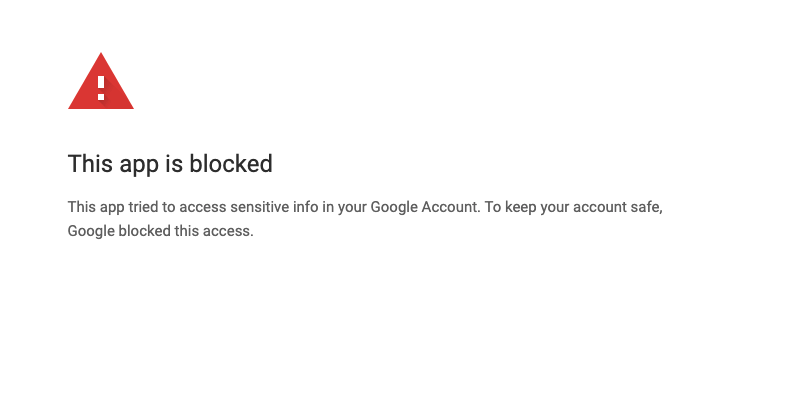Click the red warning triangle icon

[100, 84]
